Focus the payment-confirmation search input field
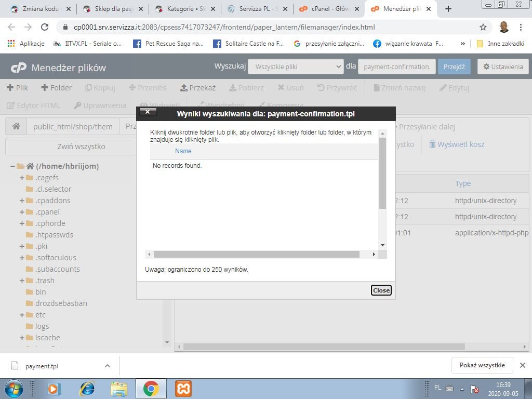Image resolution: width=532 pixels, height=399 pixels. [396, 66]
